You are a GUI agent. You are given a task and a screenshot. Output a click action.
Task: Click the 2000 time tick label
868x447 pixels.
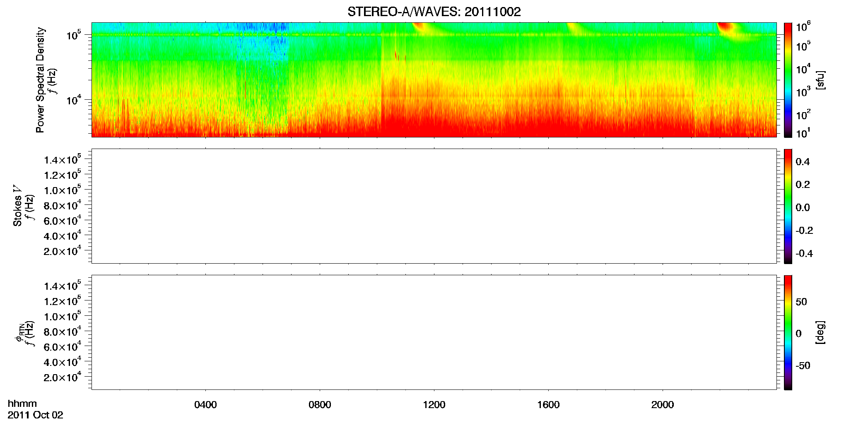point(663,405)
